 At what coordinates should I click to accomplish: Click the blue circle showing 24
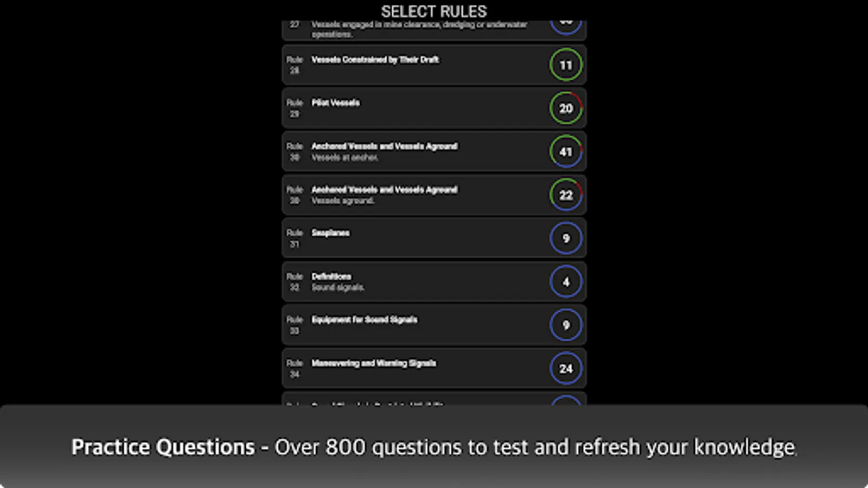(x=566, y=369)
